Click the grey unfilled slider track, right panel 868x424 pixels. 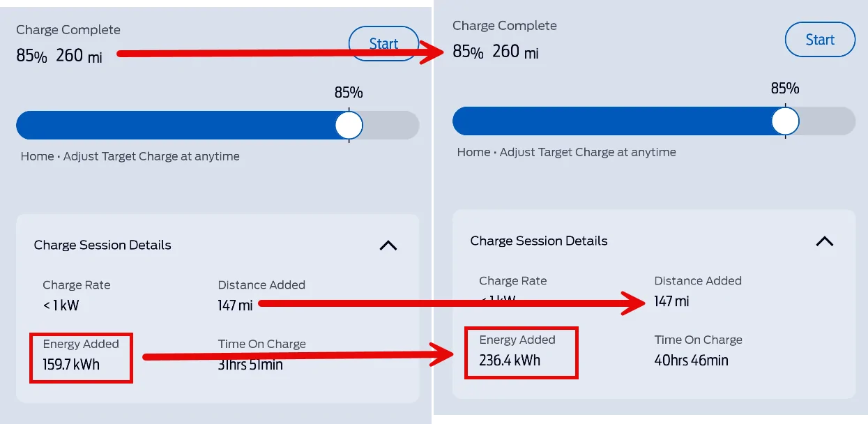pyautogui.click(x=827, y=121)
